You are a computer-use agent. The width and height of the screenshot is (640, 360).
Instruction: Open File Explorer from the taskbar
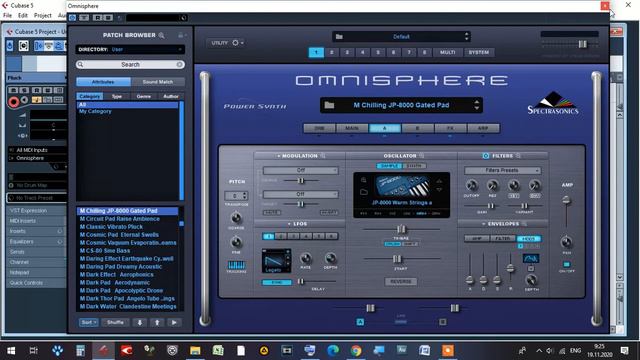pos(195,351)
